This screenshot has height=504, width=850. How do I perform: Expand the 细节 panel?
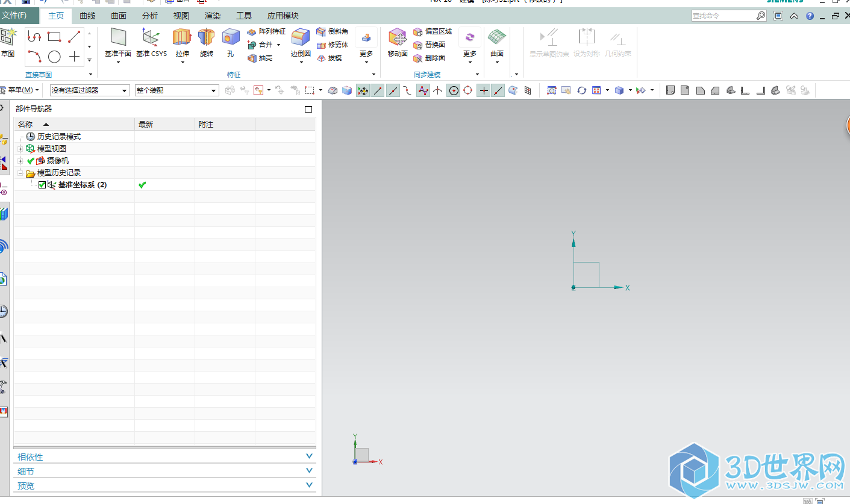point(164,471)
